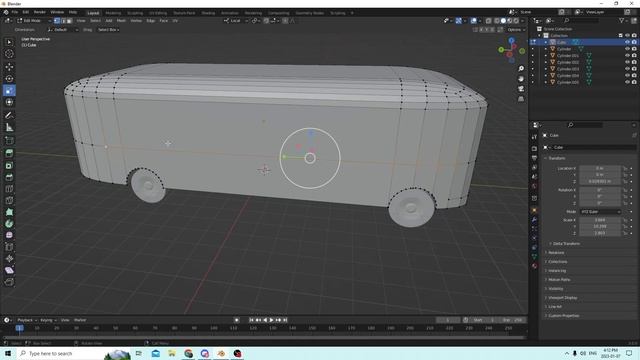Open the Default orientation dropdown
The height and width of the screenshot is (360, 640).
click(63, 30)
